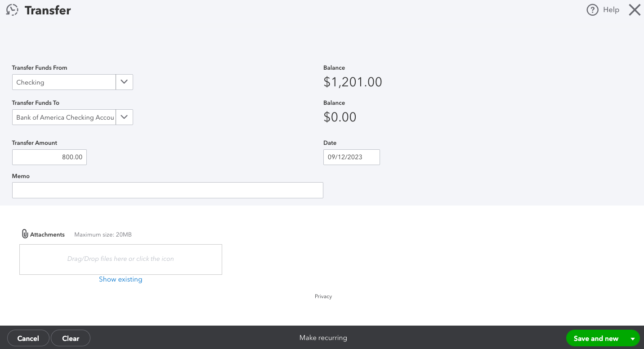Screen dimensions: 644x349
Task: Click the paperclip Attachments icon
Action: click(25, 234)
